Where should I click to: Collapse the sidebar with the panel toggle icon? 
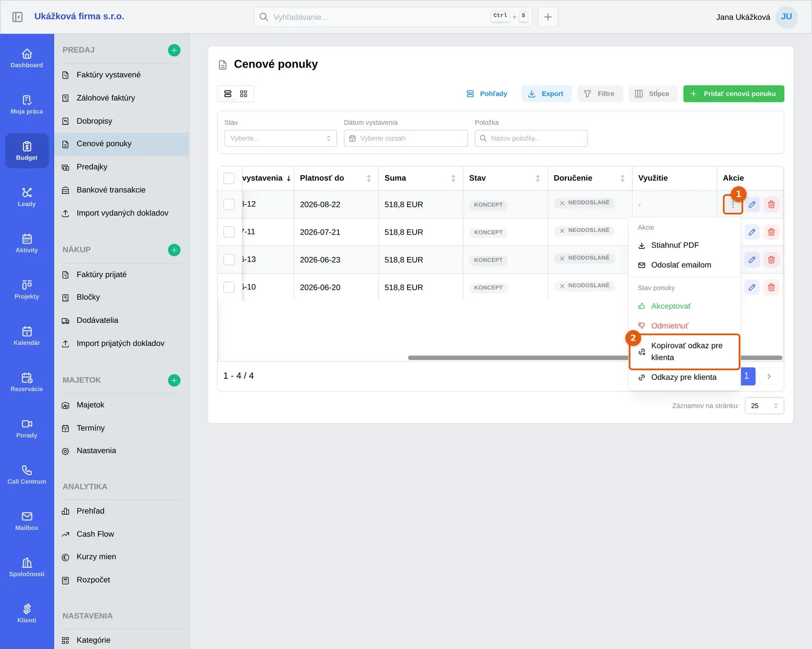[17, 17]
